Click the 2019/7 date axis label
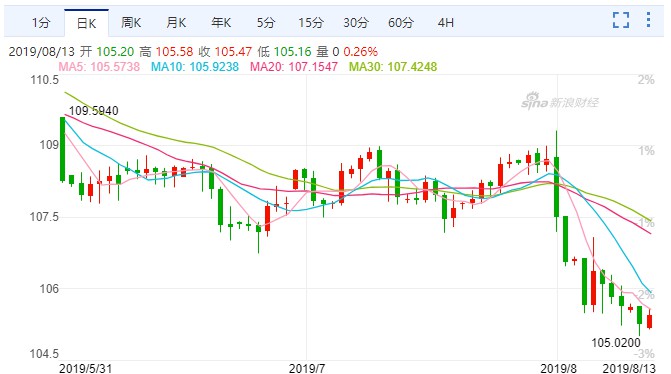This screenshot has height=374, width=671. (x=307, y=368)
